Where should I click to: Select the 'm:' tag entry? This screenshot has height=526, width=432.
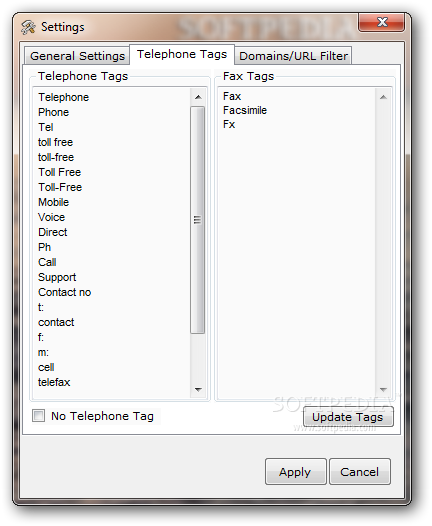[x=43, y=352]
